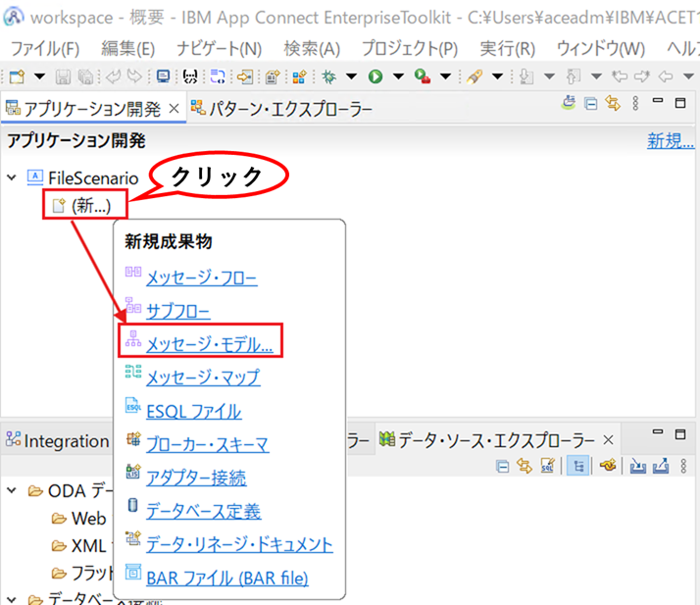Click the 新規... link at top right
Viewport: 700px width, 605px height.
tap(671, 140)
